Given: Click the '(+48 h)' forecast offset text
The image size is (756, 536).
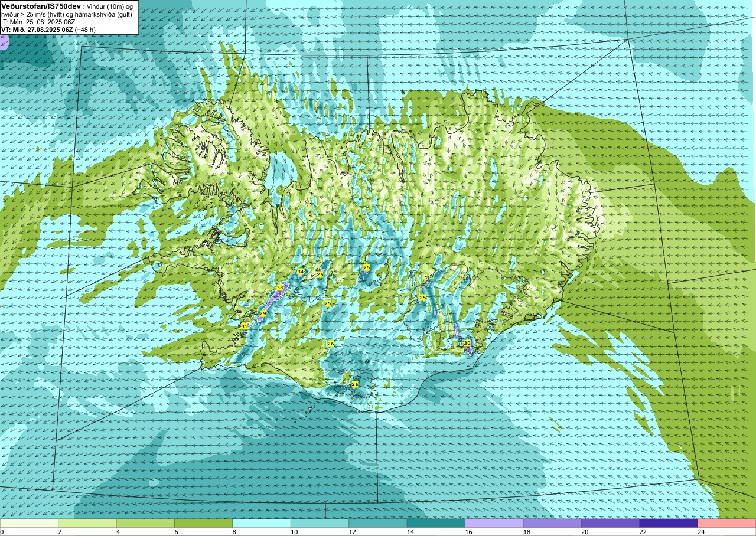Looking at the screenshot, I should 85,30.
